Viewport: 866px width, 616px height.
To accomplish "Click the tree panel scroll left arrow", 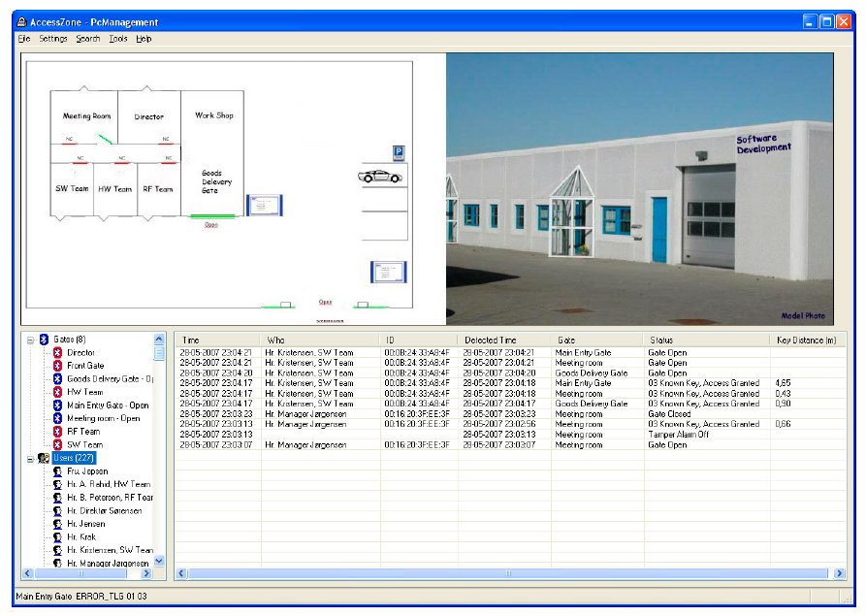I will [27, 573].
